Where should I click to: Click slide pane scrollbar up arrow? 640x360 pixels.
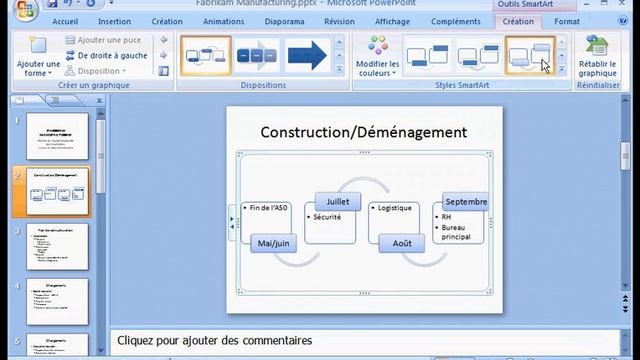tap(100, 113)
